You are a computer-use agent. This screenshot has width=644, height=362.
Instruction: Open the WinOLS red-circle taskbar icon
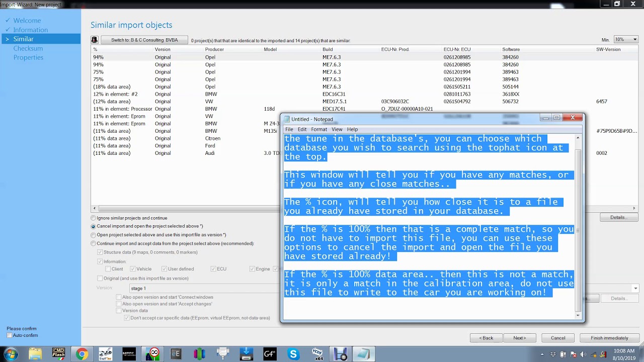[x=152, y=354]
